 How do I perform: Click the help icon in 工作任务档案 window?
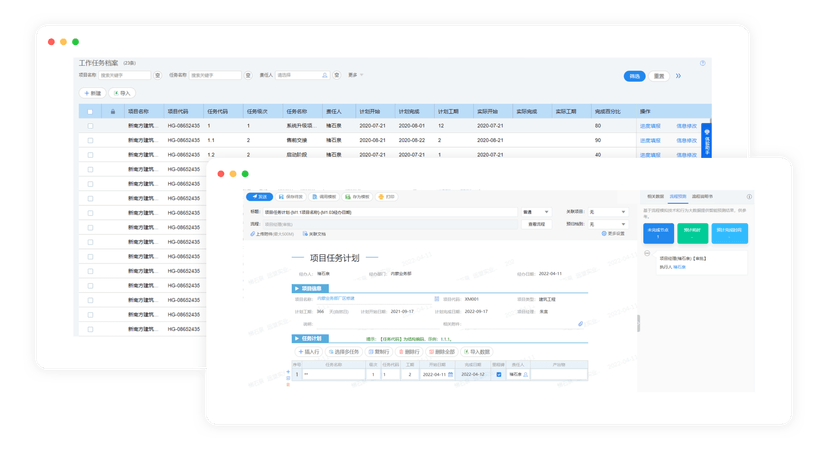[x=702, y=63]
